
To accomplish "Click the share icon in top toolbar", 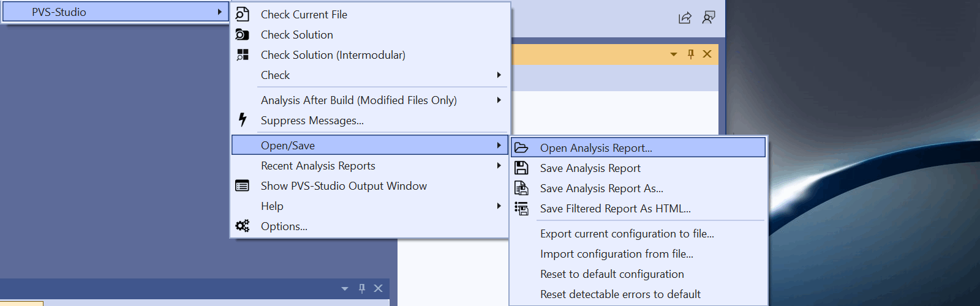I will point(685,18).
